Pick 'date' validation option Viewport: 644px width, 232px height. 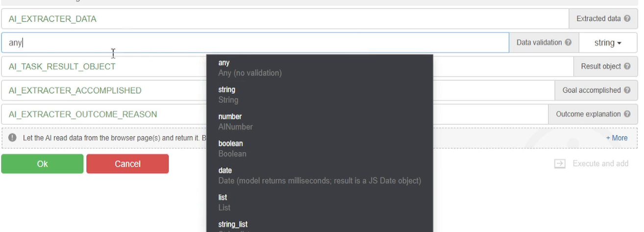point(320,176)
